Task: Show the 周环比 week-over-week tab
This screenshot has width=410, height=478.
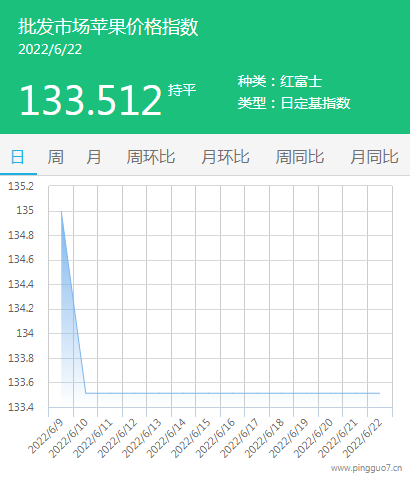Action: 151,157
